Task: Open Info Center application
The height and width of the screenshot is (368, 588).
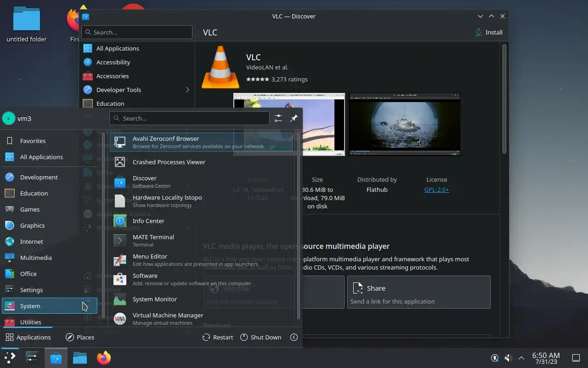Action: 201,221
